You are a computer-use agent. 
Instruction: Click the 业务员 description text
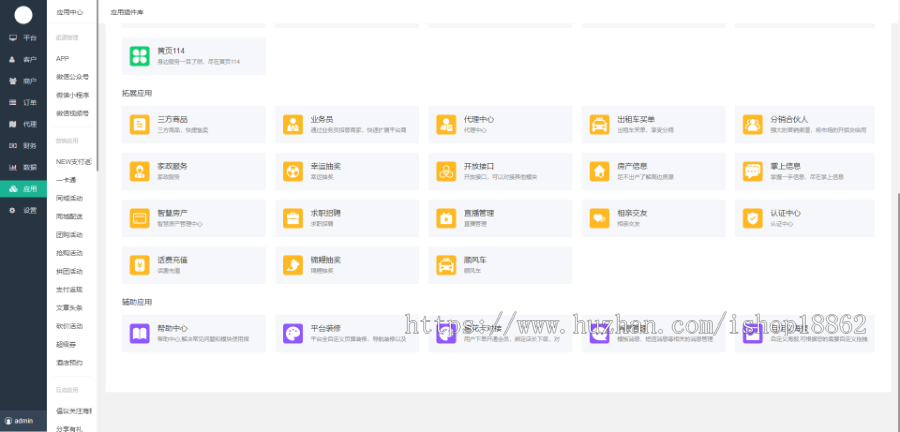358,130
